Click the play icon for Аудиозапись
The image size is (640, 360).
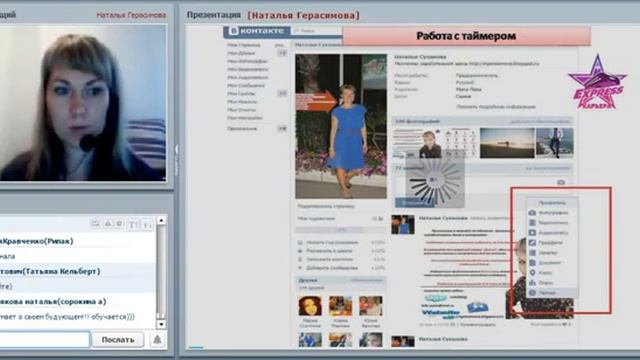[532, 233]
